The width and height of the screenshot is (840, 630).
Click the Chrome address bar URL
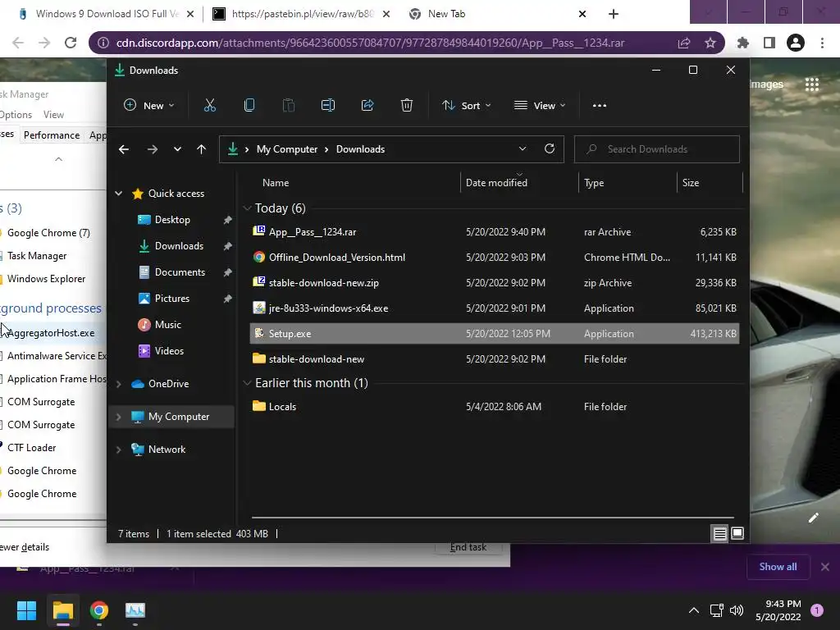tap(370, 43)
